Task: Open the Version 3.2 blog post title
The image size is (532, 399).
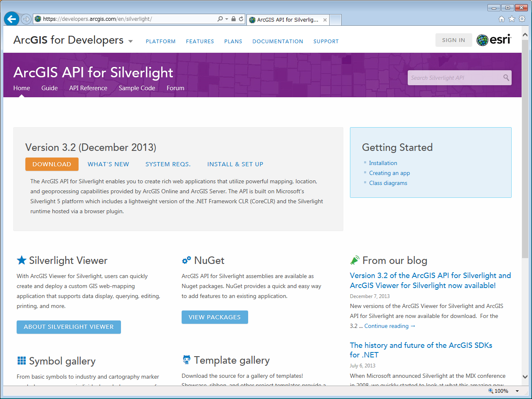Action: (x=430, y=281)
